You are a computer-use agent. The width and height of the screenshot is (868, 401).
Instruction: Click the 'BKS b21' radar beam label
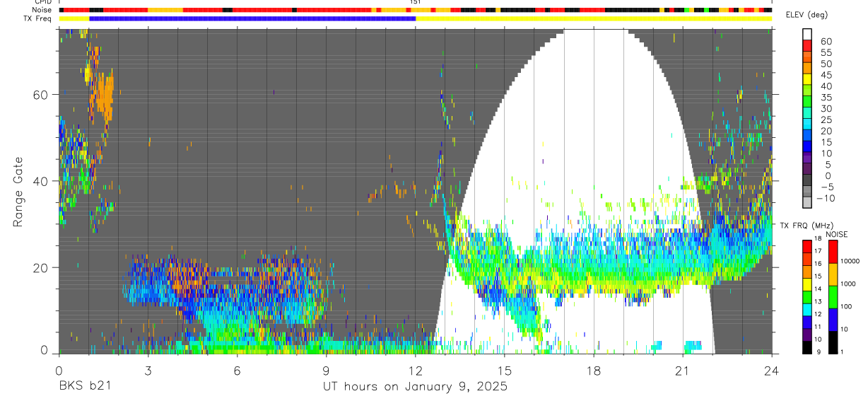(x=85, y=387)
